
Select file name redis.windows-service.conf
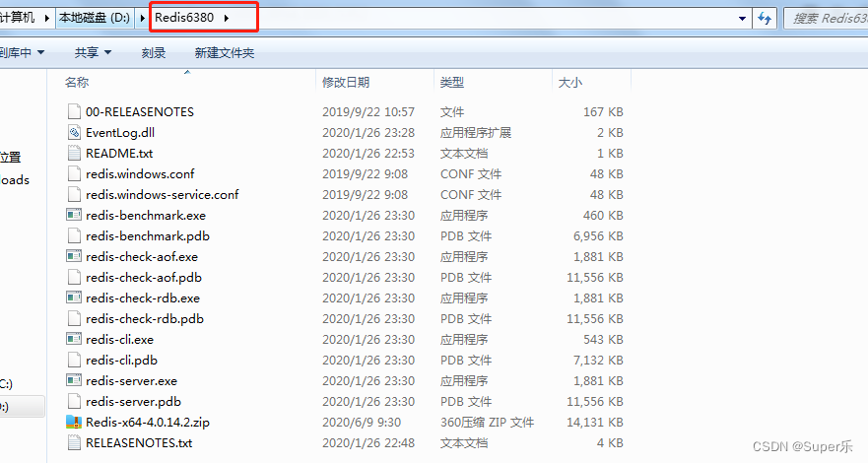[x=163, y=194]
